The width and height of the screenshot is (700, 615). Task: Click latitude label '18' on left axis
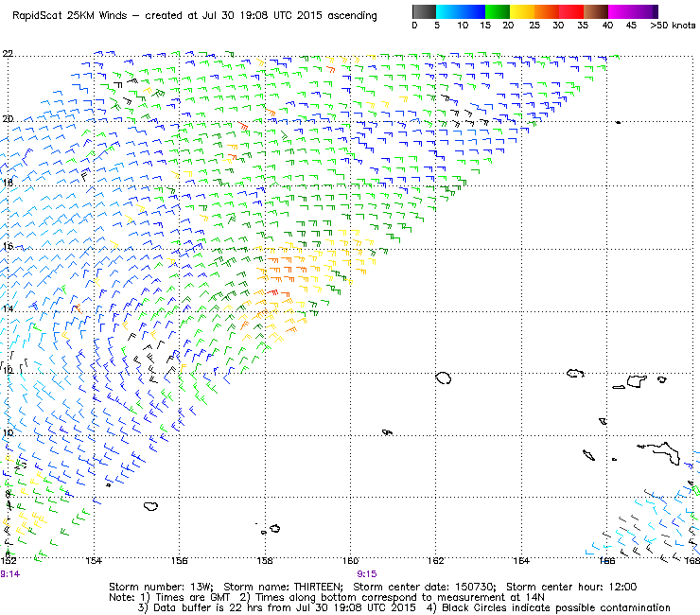pyautogui.click(x=8, y=183)
